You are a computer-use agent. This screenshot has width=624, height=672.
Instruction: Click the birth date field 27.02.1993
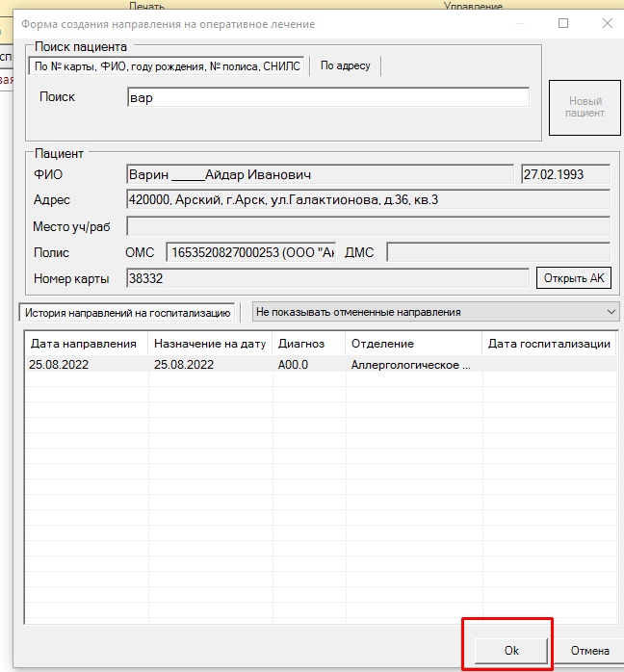(x=565, y=174)
